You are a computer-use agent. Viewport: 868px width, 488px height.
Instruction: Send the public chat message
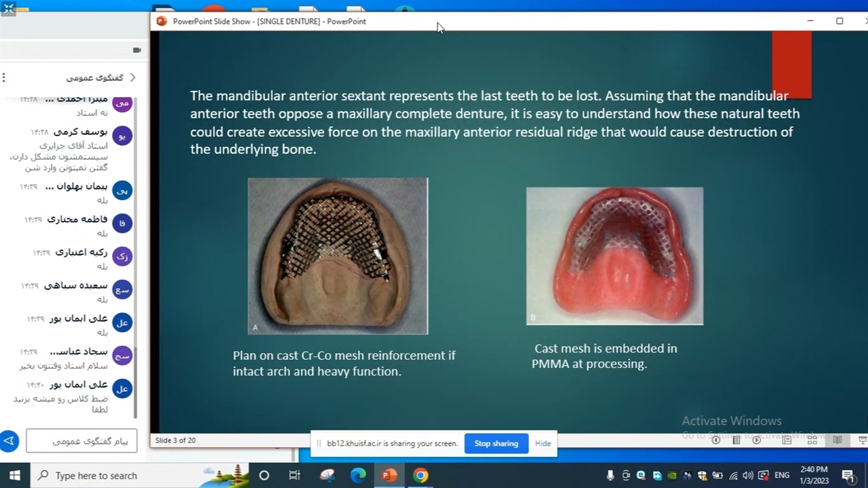coord(9,441)
